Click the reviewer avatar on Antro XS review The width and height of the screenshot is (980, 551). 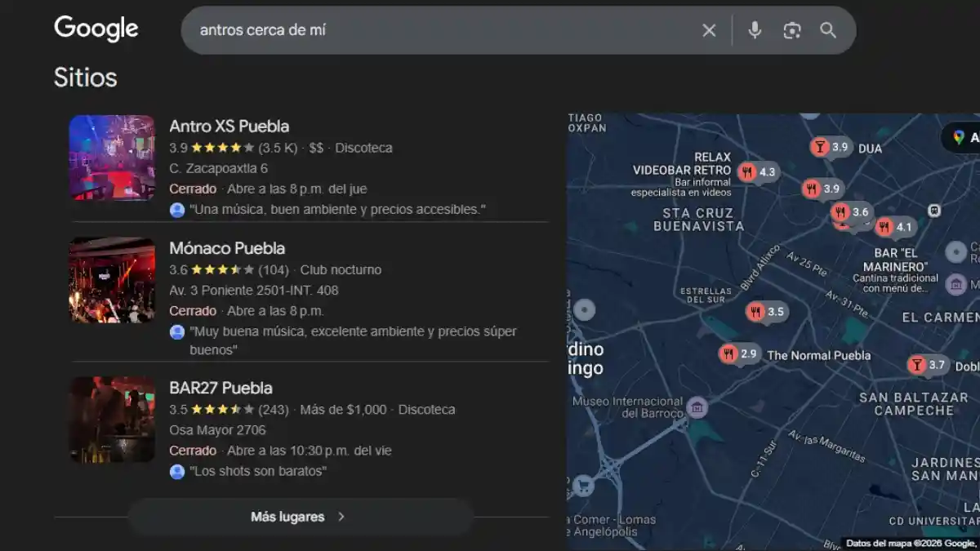tap(177, 210)
